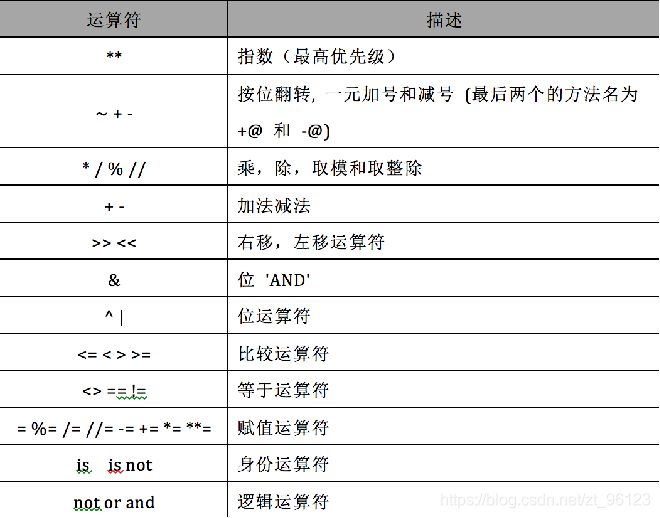This screenshot has height=518, width=660.
Task: Select the is is not operator cell
Action: click(114, 465)
